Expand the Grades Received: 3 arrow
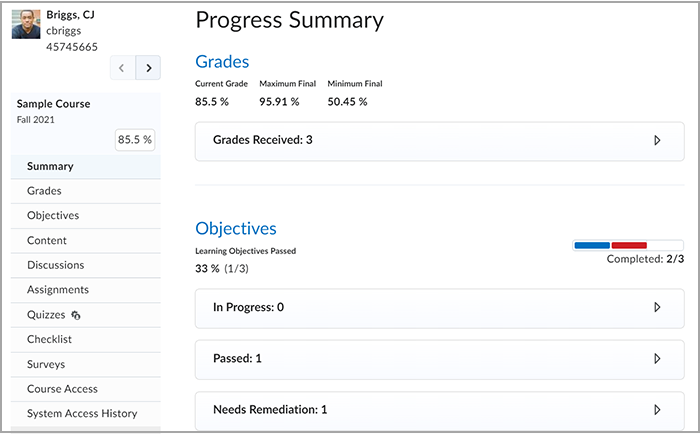This screenshot has width=700, height=434. (x=657, y=140)
